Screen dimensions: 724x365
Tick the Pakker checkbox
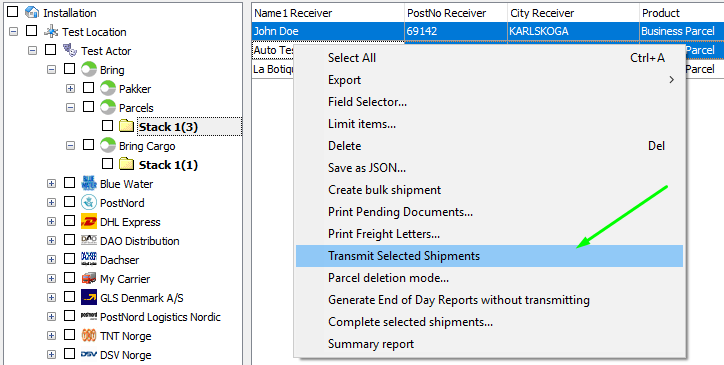(89, 88)
